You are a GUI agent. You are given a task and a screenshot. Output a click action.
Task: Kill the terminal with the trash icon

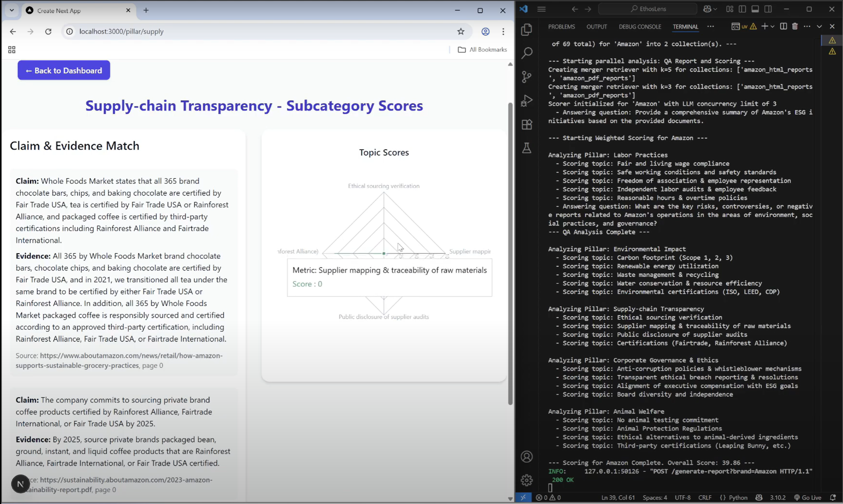coord(795,26)
